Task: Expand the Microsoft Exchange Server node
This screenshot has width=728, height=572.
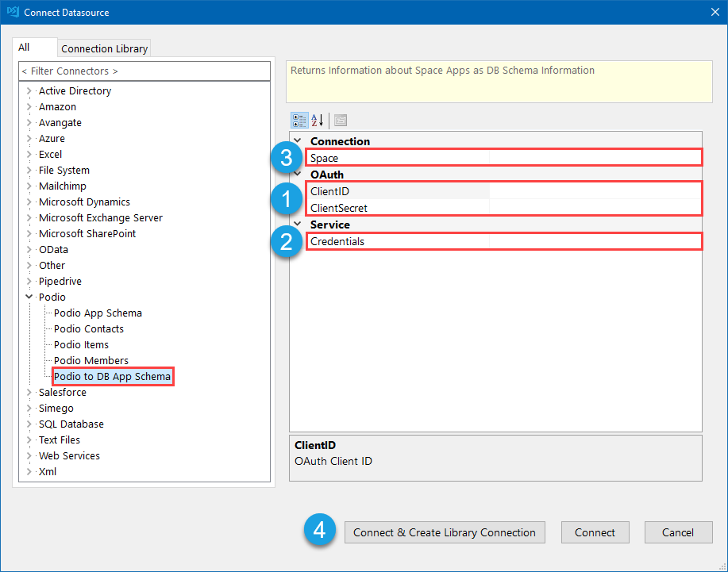Action: tap(29, 217)
